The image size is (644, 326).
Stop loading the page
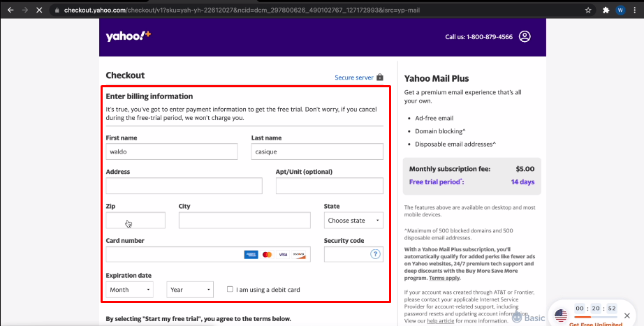pyautogui.click(x=39, y=10)
